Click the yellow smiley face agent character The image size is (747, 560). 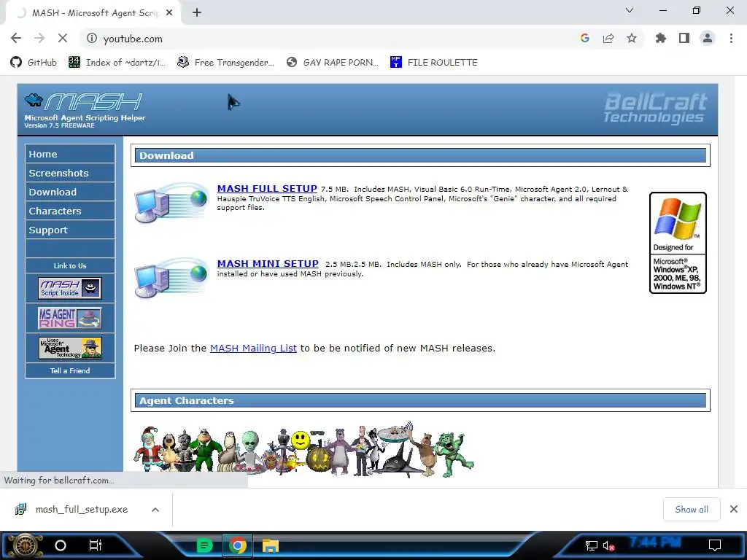(300, 441)
